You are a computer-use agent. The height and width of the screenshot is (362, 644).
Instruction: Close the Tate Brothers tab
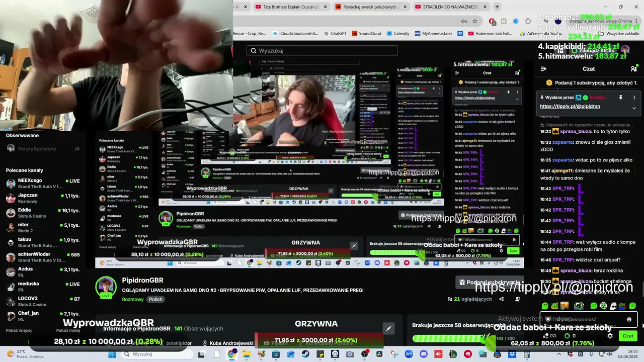tap(325, 7)
